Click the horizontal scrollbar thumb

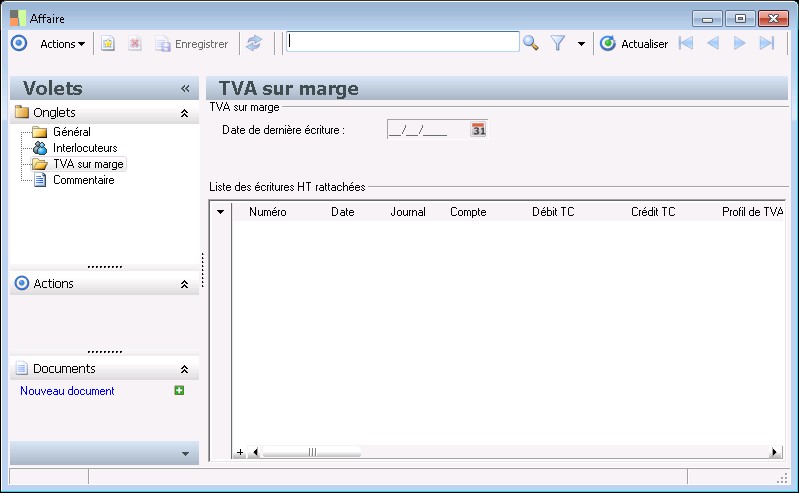coord(311,452)
